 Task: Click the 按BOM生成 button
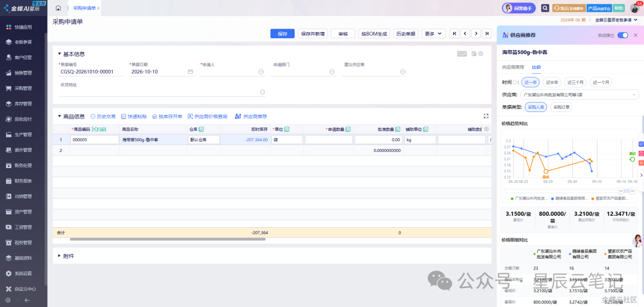tap(374, 33)
